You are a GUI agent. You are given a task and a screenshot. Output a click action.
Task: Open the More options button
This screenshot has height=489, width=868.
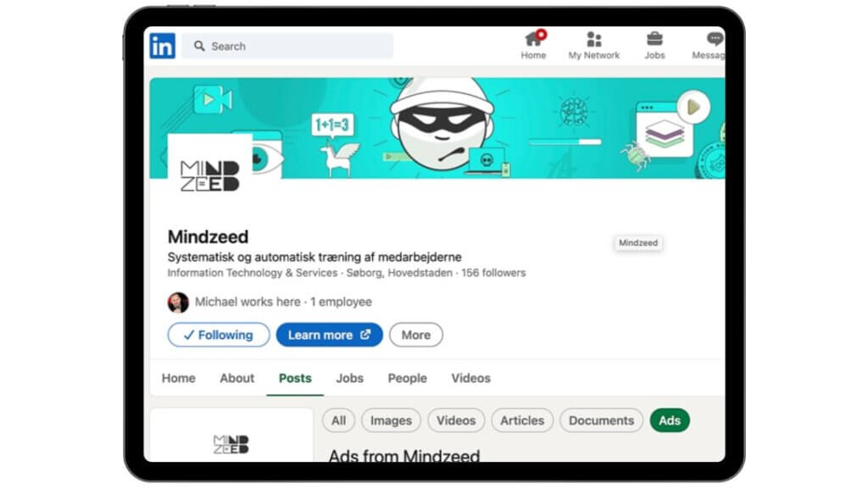click(x=415, y=335)
